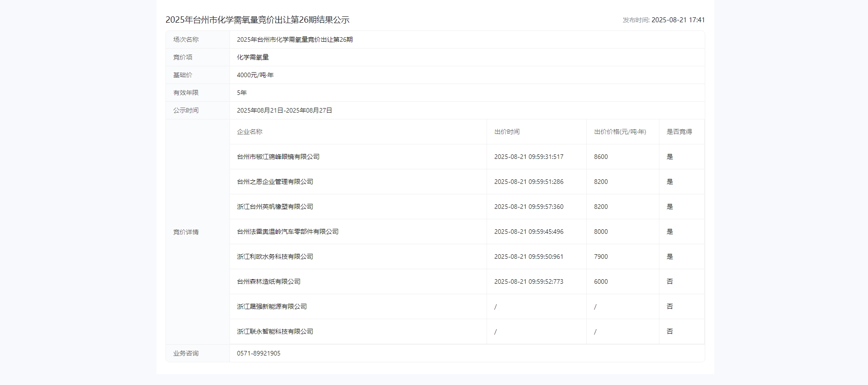Click the 8600 bid price cell
Screen dimensions: 868x385
click(x=601, y=157)
